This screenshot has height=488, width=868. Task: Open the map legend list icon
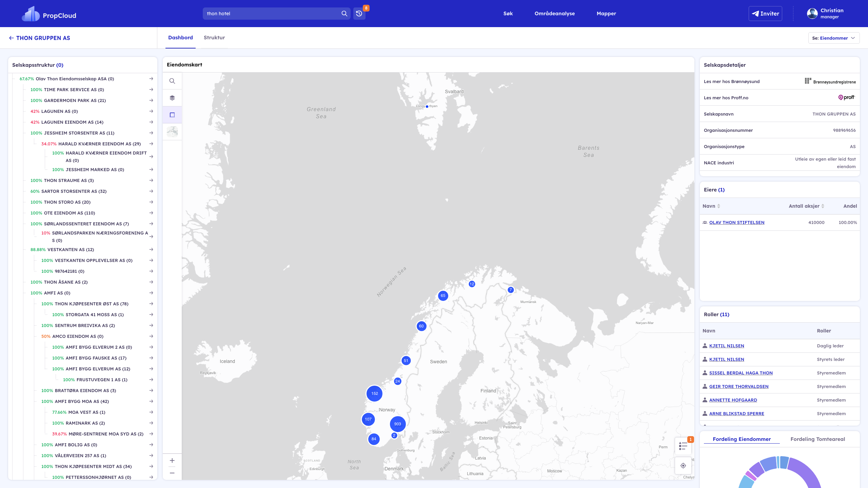(x=683, y=446)
